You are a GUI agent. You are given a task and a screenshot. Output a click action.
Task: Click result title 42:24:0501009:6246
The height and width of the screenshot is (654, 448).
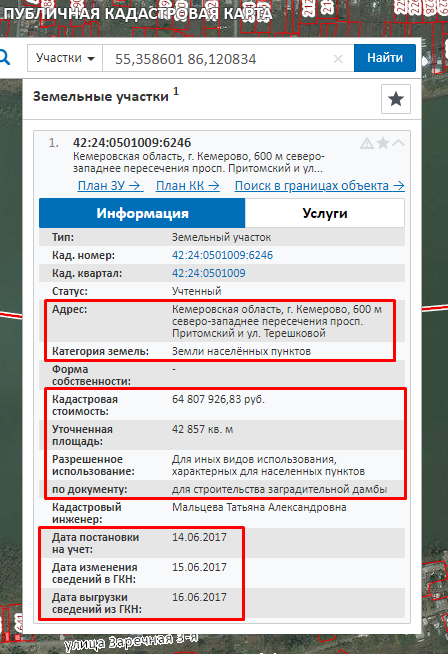coord(132,143)
